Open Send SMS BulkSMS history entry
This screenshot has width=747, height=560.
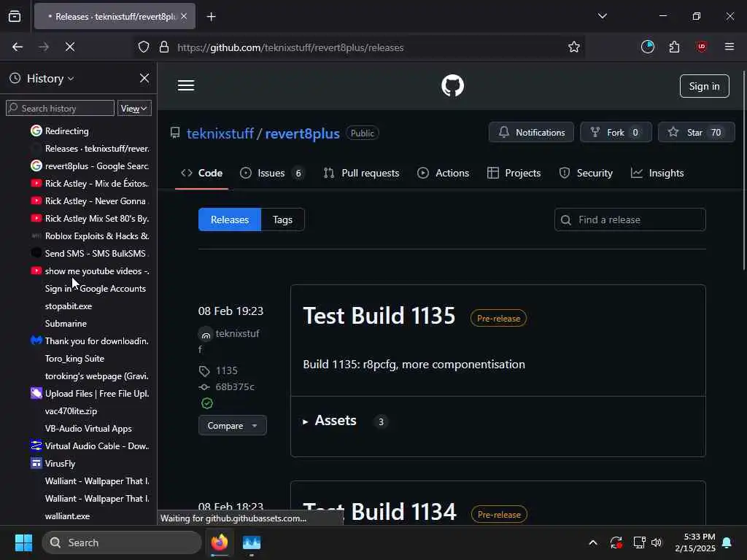point(90,253)
